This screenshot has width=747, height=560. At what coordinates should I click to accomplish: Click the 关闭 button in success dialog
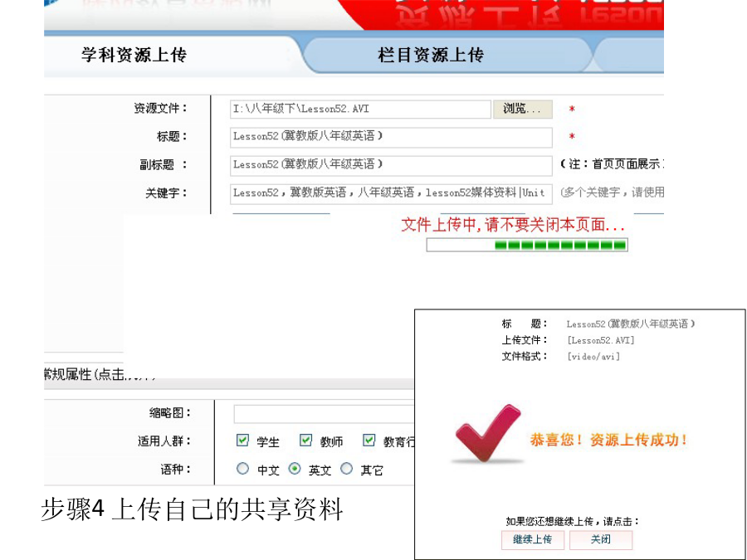coord(601,539)
